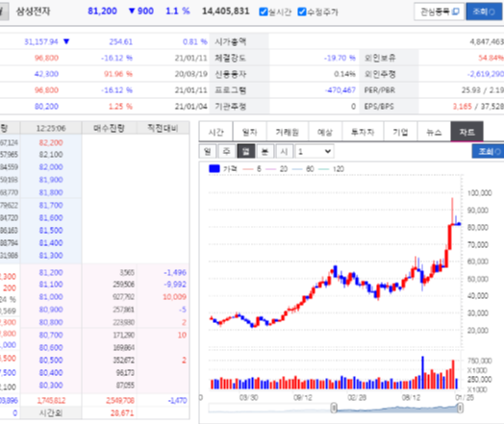Screen dimensions: 504x424
Task: Click the bid price 81,000
Action: click(x=51, y=297)
